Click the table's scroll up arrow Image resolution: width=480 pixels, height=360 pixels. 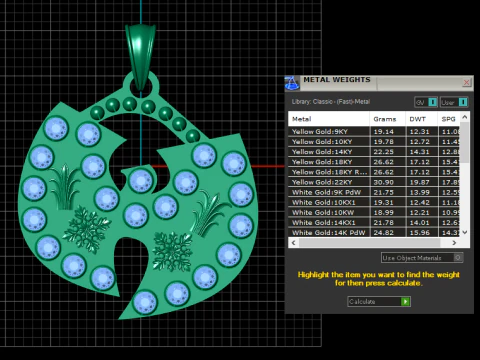click(x=465, y=117)
